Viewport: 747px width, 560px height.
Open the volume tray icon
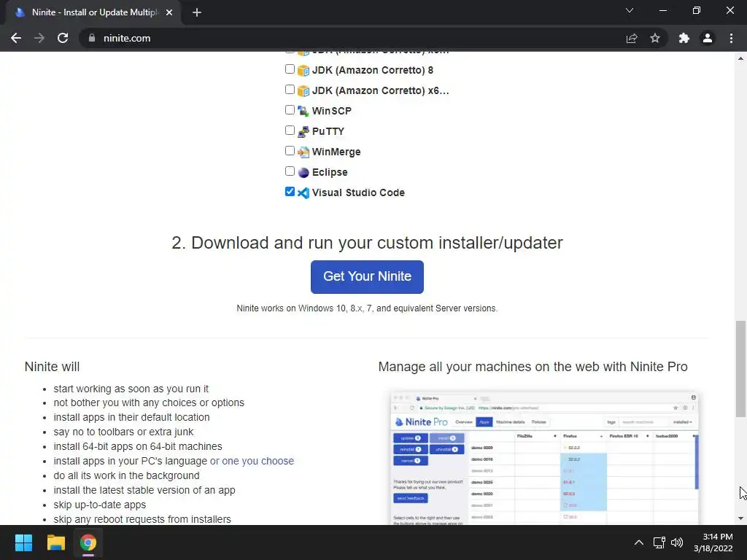coord(676,542)
